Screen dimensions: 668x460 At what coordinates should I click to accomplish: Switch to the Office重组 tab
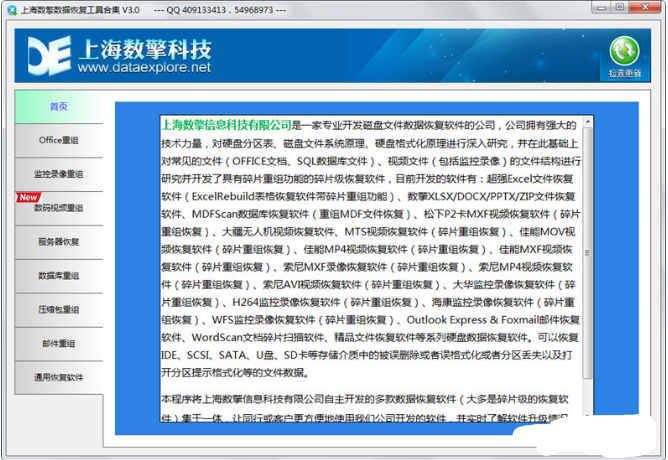click(x=59, y=141)
